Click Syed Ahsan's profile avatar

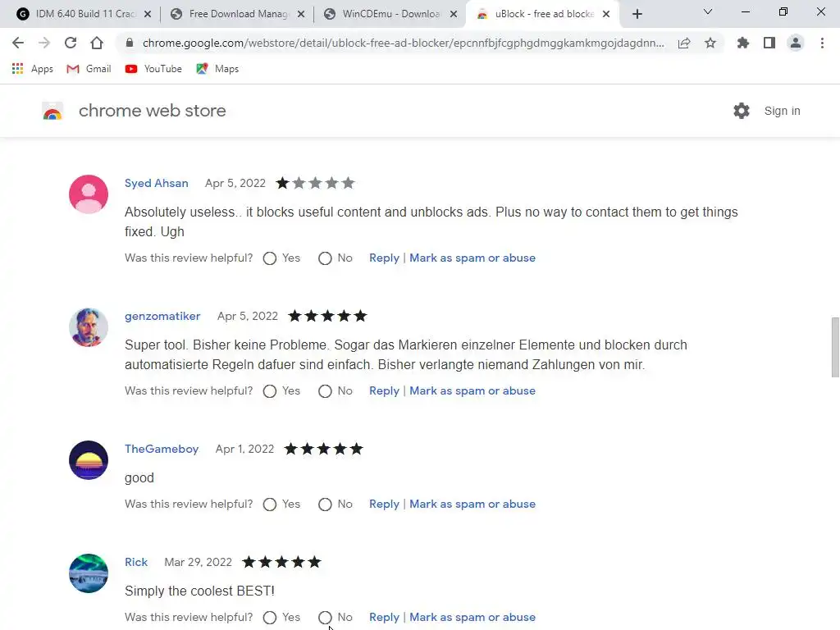tap(89, 194)
